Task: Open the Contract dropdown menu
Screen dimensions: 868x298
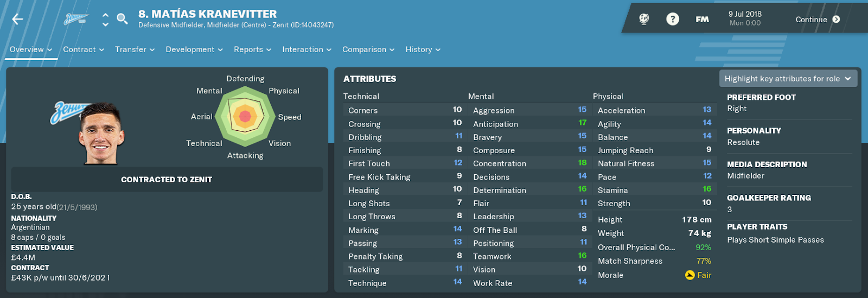Action: [84, 49]
